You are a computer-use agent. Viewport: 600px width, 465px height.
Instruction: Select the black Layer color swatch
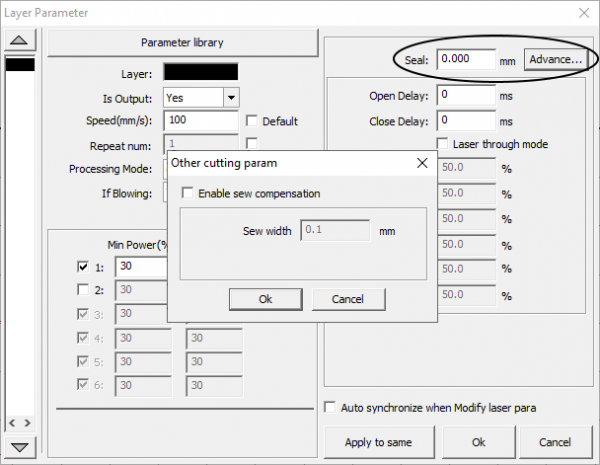200,73
